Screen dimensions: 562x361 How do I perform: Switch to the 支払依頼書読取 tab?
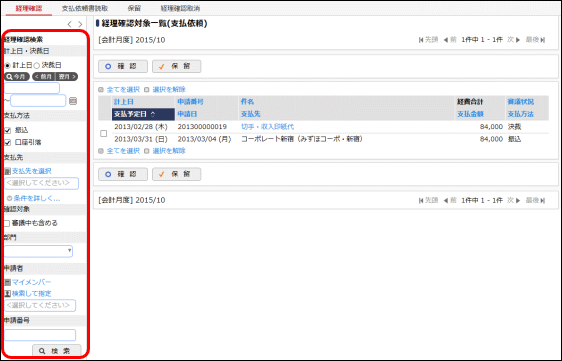[85, 8]
